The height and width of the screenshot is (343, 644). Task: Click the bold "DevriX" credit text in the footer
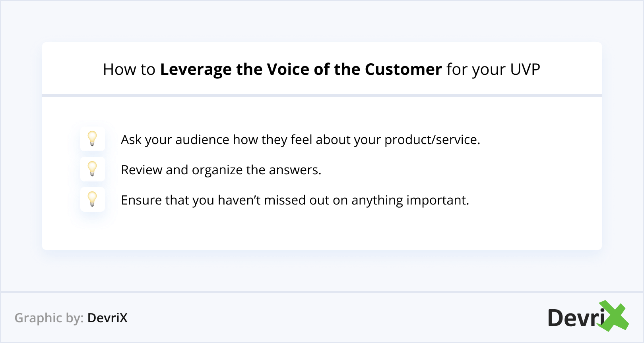107,318
